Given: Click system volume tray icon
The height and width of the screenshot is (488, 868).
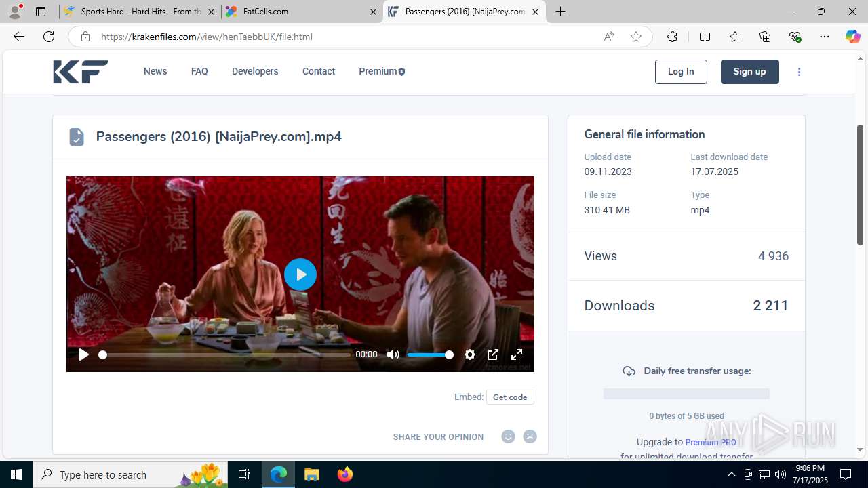Looking at the screenshot, I should coord(781,474).
